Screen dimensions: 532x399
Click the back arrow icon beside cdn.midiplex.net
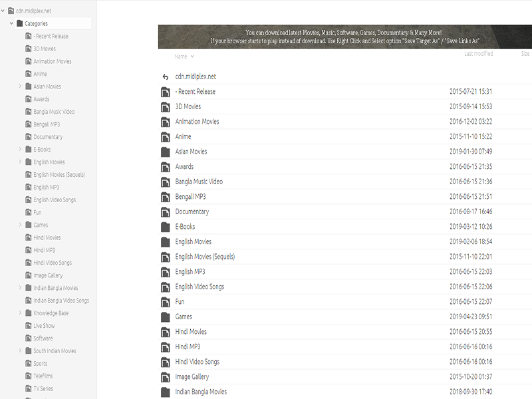pos(166,76)
